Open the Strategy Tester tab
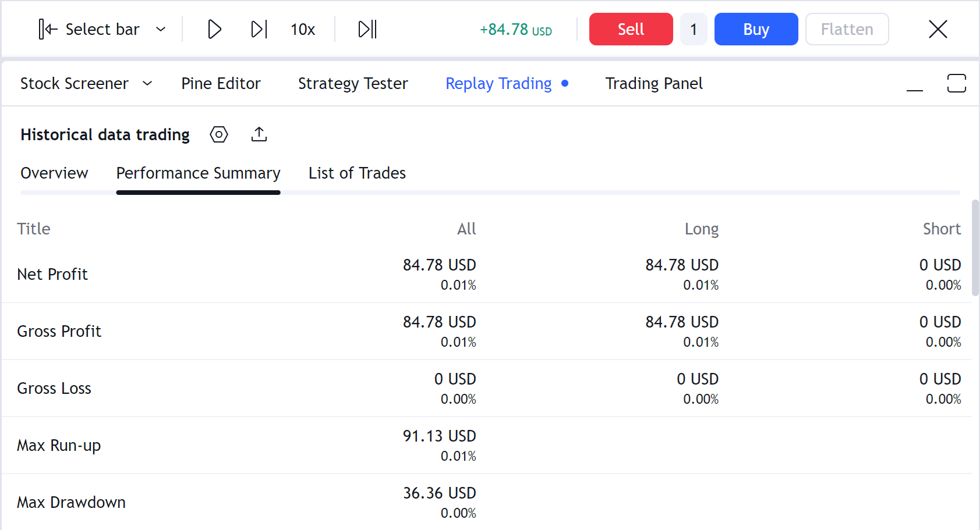This screenshot has width=980, height=530. (353, 83)
